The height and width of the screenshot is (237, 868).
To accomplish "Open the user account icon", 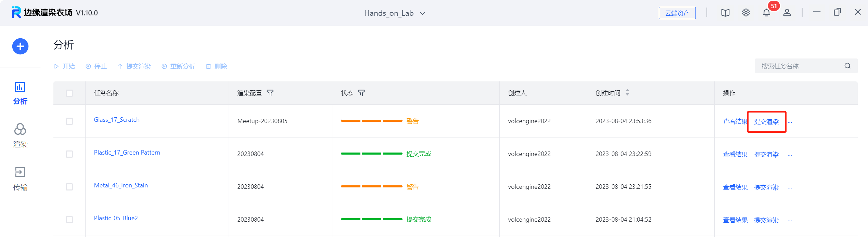I will (x=787, y=13).
